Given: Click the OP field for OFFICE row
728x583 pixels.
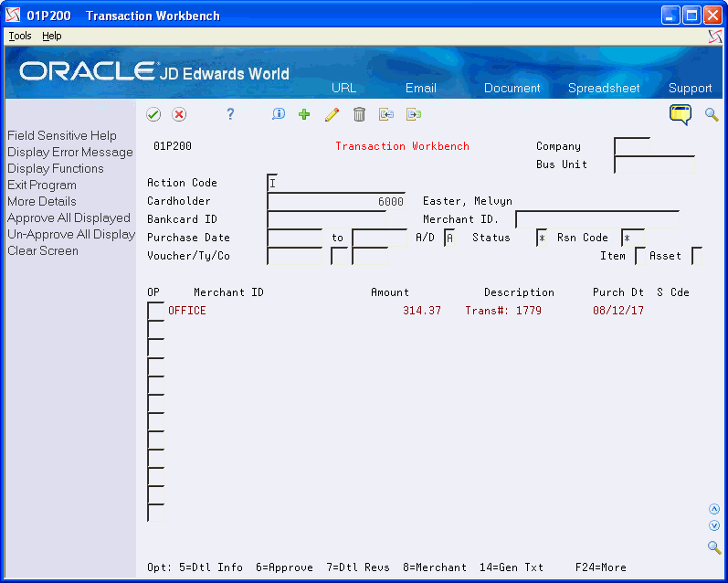Looking at the screenshot, I should coord(155,311).
